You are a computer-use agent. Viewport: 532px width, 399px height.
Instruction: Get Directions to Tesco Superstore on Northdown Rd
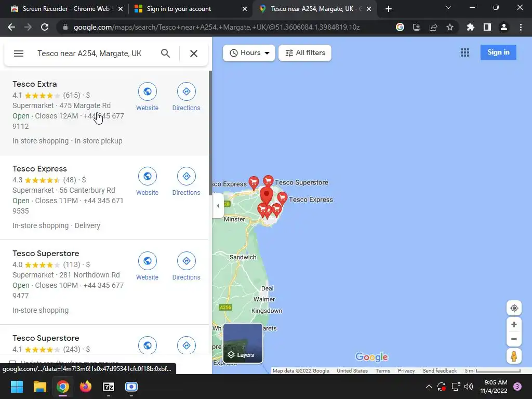click(x=187, y=267)
